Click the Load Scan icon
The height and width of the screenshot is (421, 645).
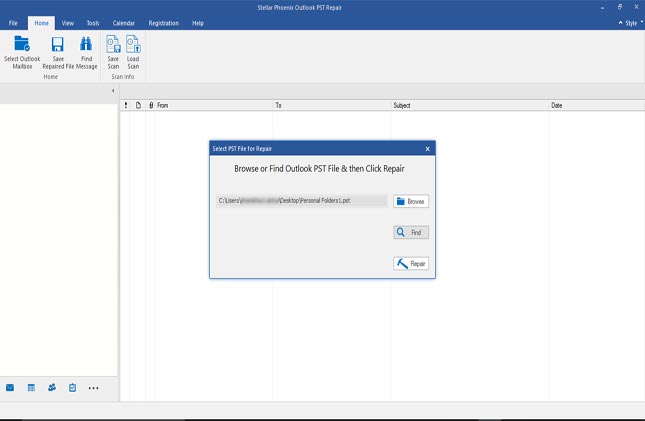[x=133, y=45]
